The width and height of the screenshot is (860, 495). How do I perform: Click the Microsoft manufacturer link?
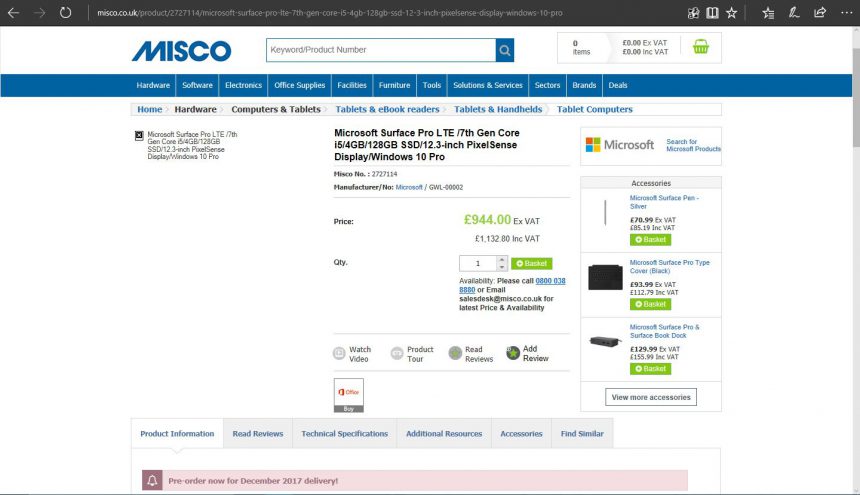click(409, 187)
